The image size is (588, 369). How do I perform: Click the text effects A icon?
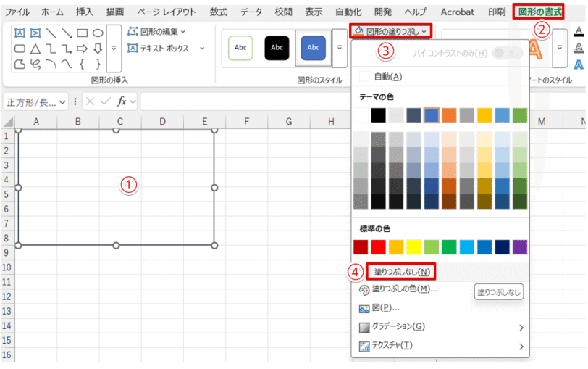[x=579, y=65]
